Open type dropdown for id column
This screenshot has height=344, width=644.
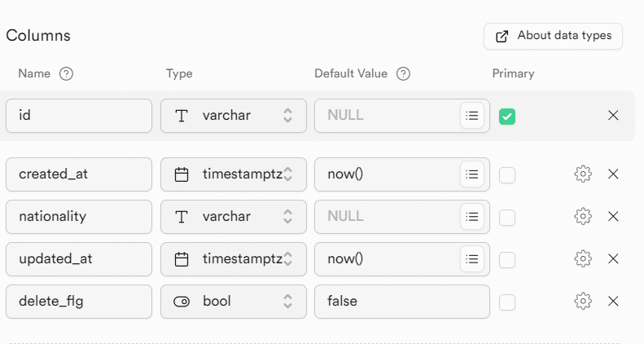coord(234,116)
